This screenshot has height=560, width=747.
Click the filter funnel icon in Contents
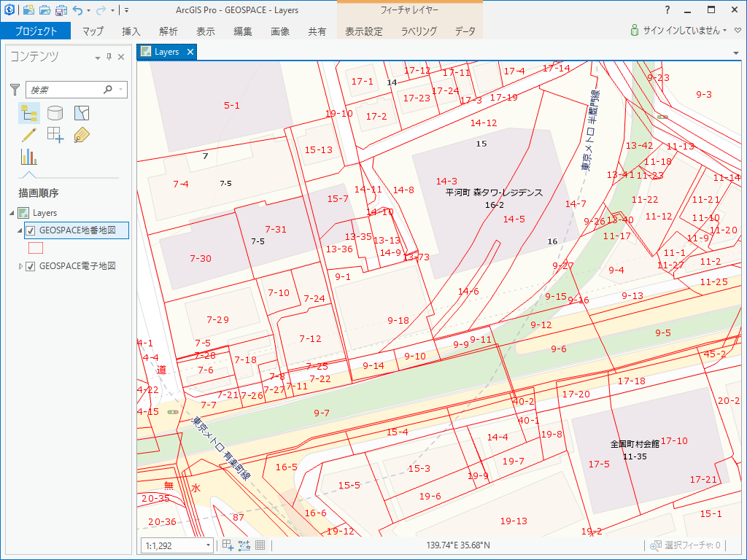coord(15,90)
